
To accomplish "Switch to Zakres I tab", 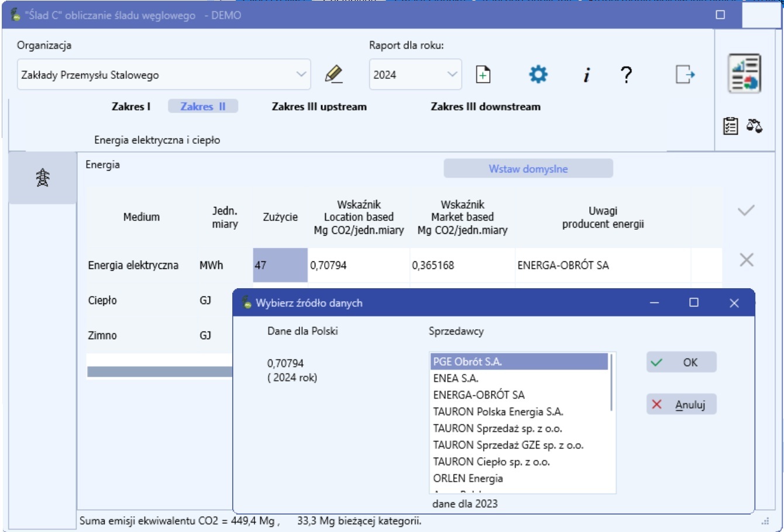I will [x=131, y=106].
